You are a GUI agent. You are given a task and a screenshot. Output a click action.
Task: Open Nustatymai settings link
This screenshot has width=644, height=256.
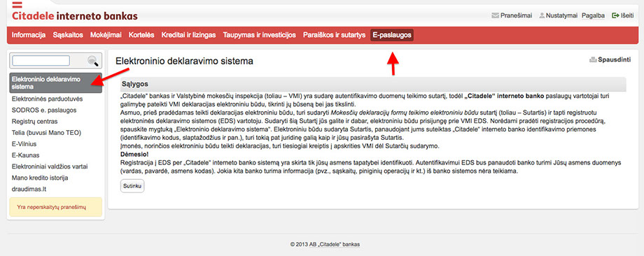click(x=561, y=15)
